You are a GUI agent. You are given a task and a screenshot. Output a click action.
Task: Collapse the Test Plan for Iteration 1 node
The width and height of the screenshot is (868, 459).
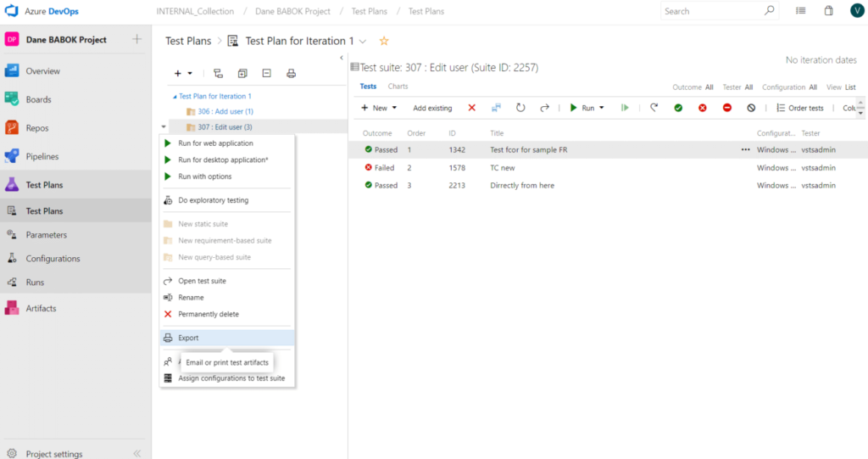coord(175,97)
